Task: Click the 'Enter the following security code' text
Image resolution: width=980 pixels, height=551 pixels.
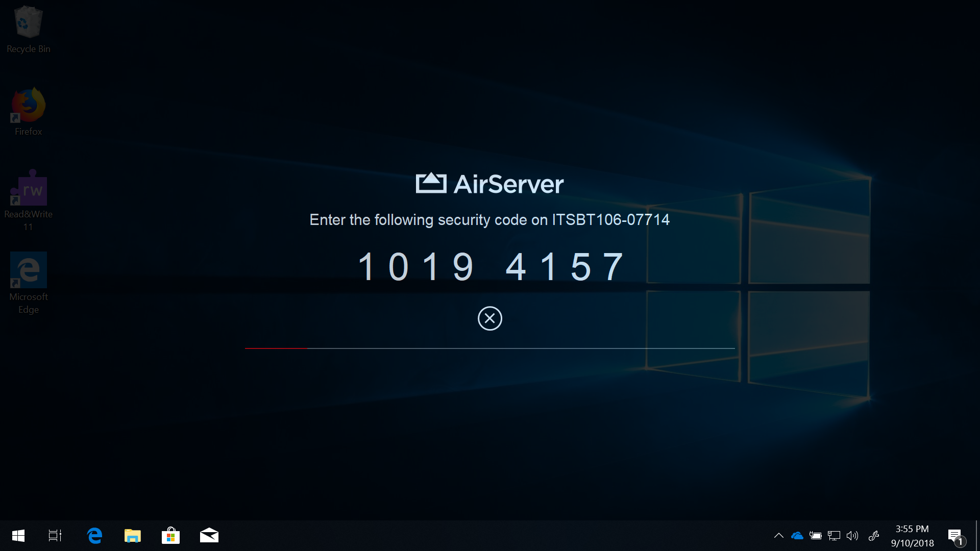Action: coord(489,220)
